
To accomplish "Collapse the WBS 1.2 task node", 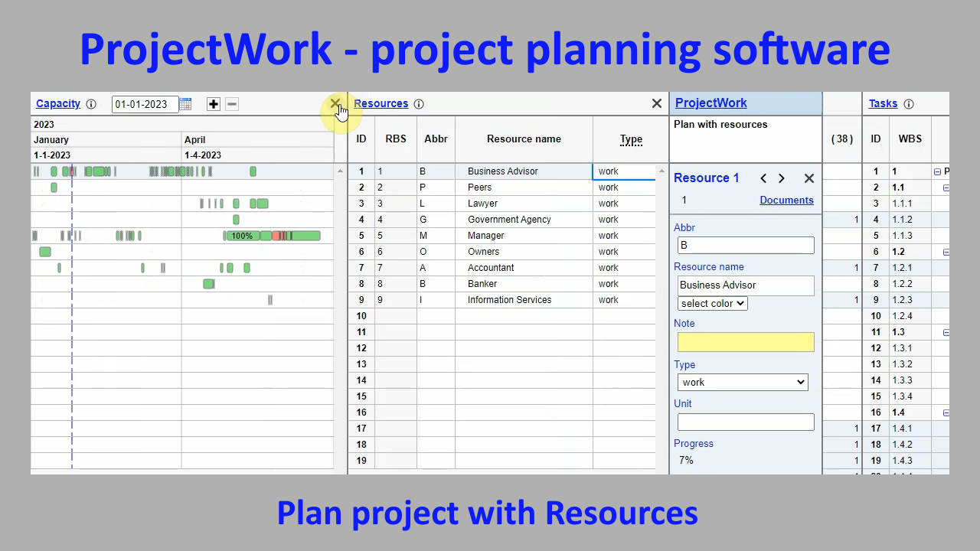I will (946, 252).
